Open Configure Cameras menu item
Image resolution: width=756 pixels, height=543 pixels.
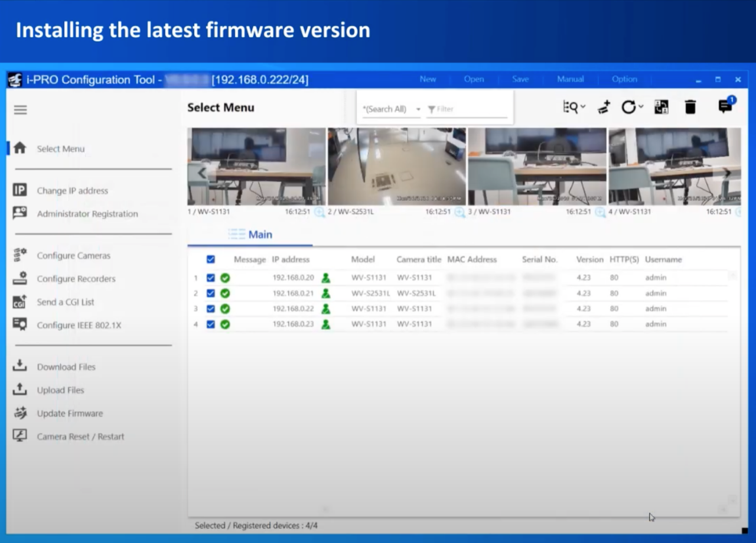pyautogui.click(x=73, y=256)
